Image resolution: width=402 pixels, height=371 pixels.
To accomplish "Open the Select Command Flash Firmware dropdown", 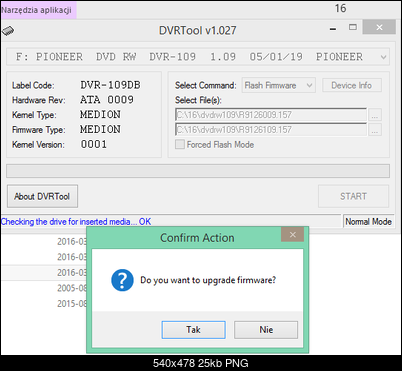I will coord(279,85).
